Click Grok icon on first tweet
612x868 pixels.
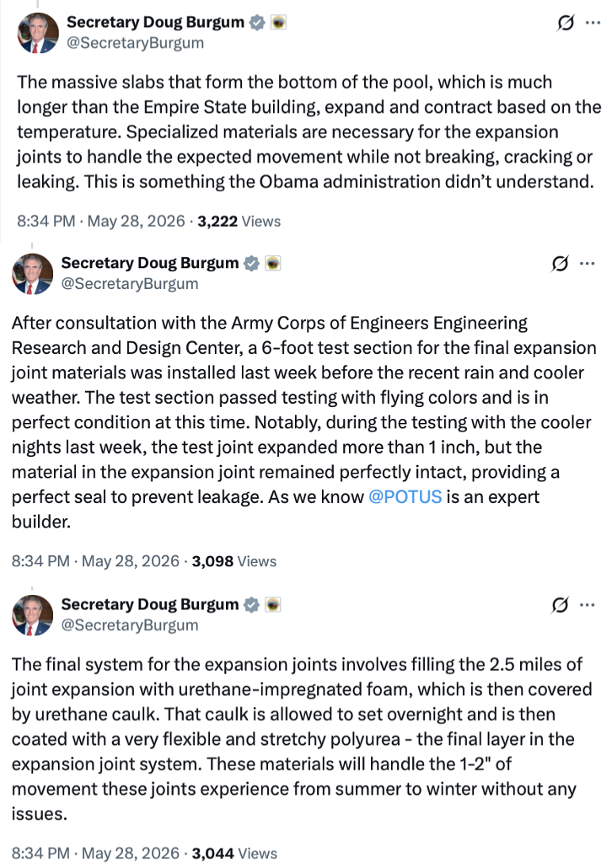pyautogui.click(x=566, y=23)
